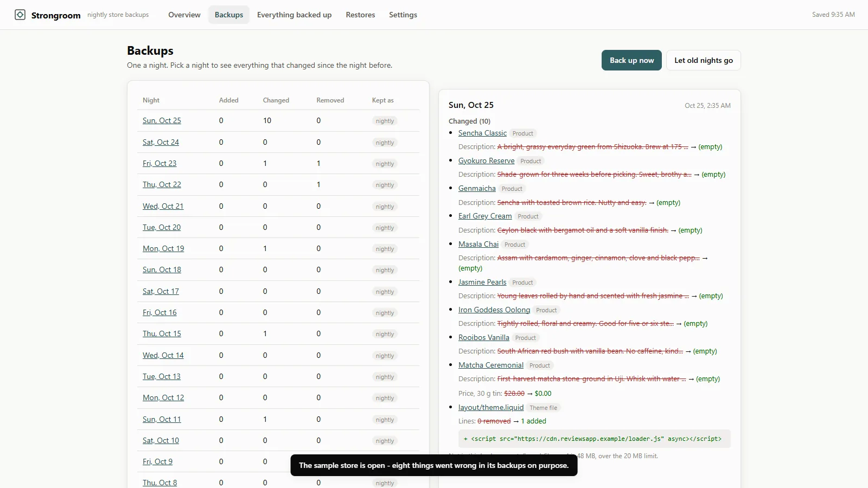
Task: Open the layout/theme.liquid file link
Action: (491, 407)
